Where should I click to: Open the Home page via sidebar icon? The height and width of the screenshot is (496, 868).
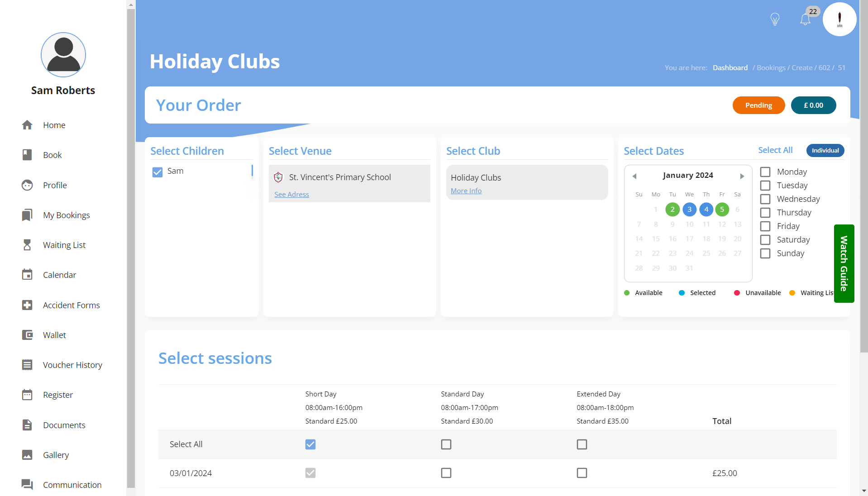(27, 125)
